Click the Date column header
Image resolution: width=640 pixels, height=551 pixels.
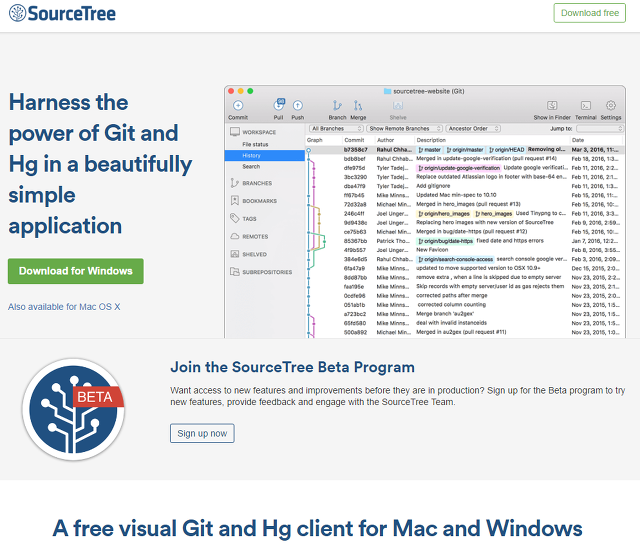(x=578, y=140)
